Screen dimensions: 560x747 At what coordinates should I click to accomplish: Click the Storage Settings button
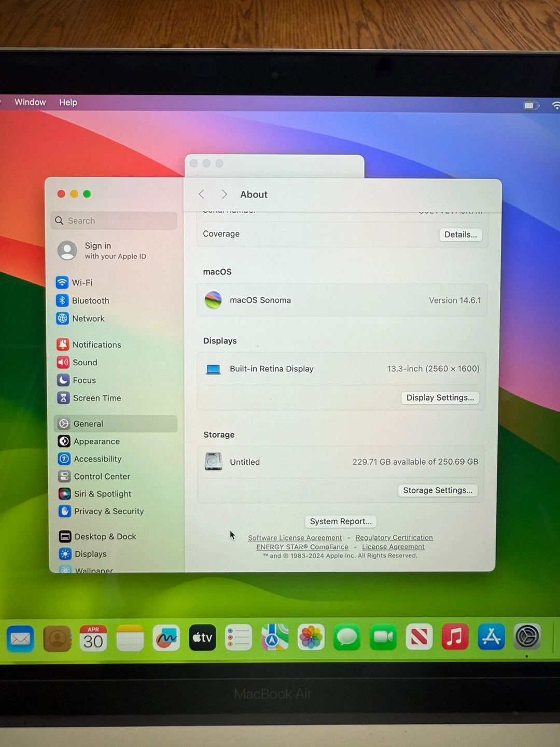point(438,490)
